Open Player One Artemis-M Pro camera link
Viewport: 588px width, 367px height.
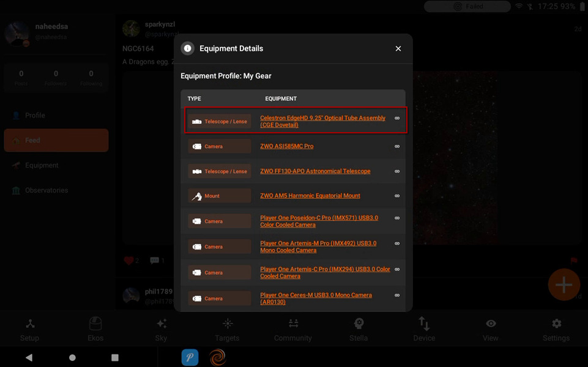[x=318, y=247]
